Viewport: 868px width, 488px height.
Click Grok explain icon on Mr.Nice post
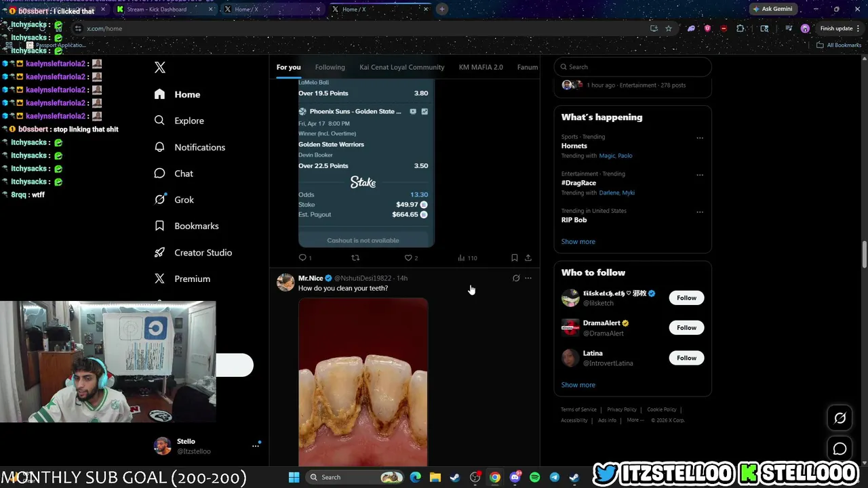[x=516, y=278]
